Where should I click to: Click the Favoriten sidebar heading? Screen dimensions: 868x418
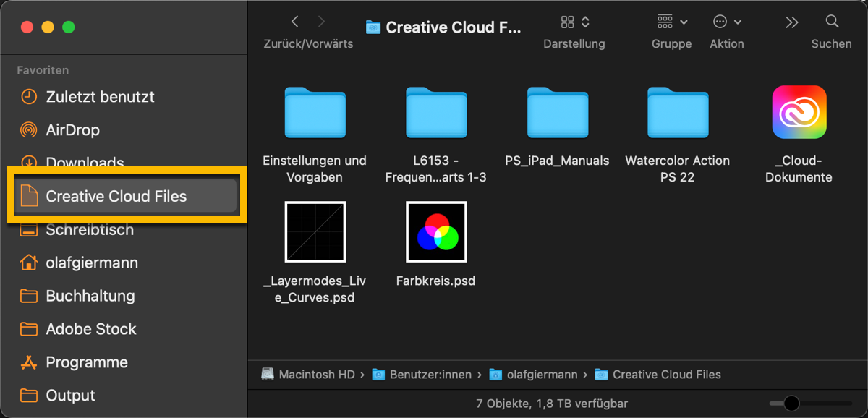coord(43,70)
